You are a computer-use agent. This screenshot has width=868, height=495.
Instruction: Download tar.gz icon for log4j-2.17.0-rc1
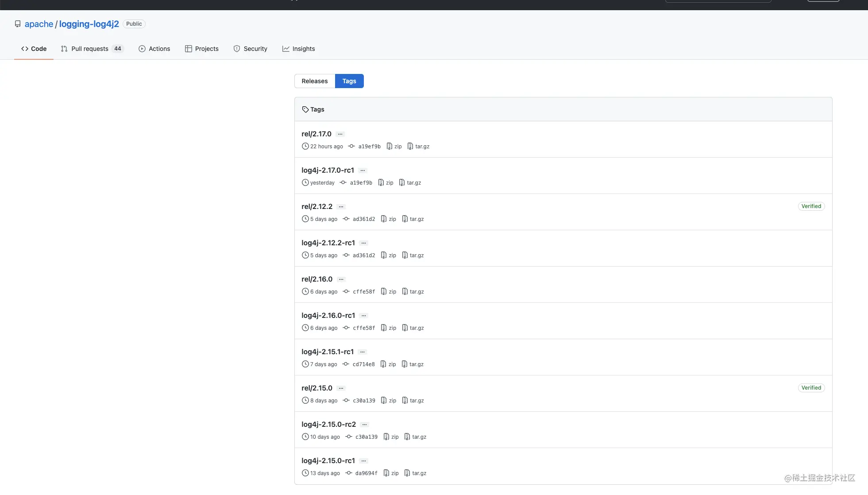402,182
